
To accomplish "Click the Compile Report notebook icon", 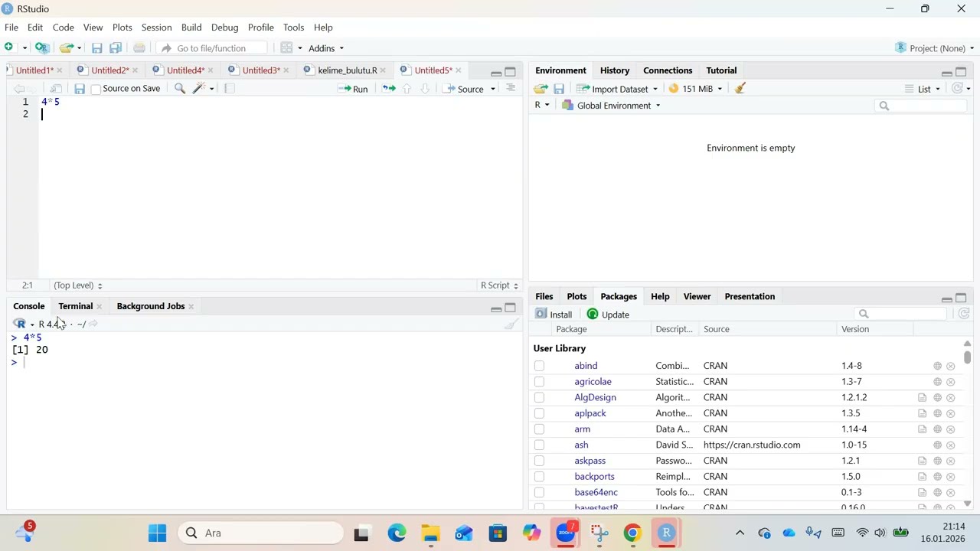I will [x=230, y=89].
